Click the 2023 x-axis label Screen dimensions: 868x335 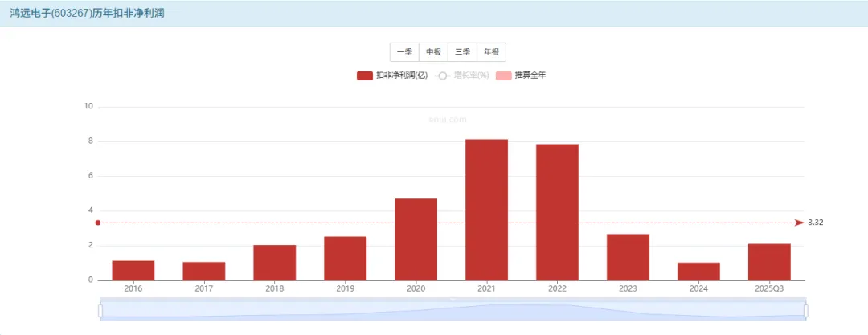(628, 289)
